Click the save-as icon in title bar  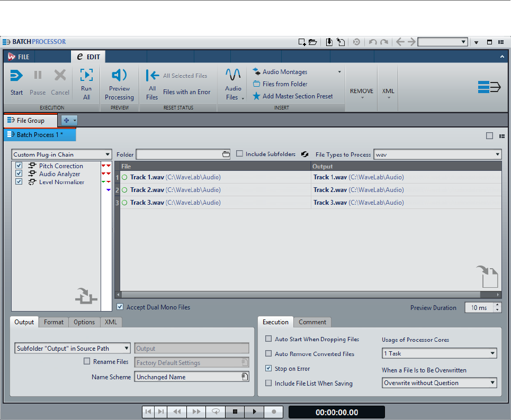point(340,42)
